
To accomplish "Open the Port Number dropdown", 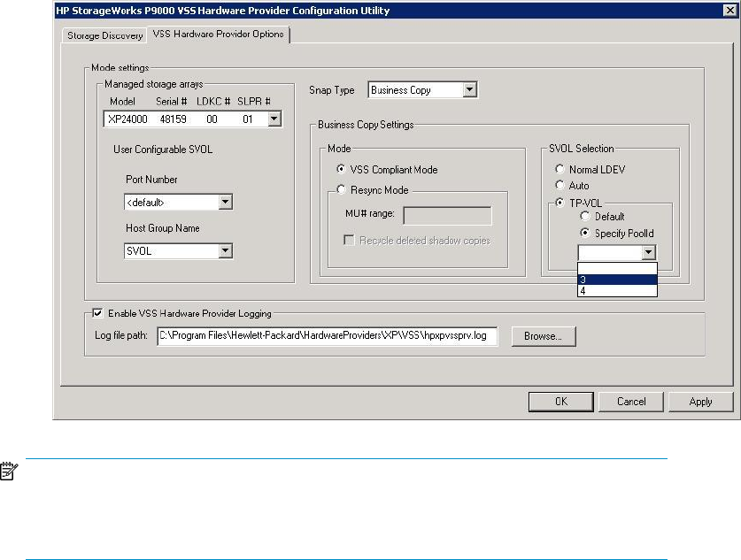I will pos(225,203).
